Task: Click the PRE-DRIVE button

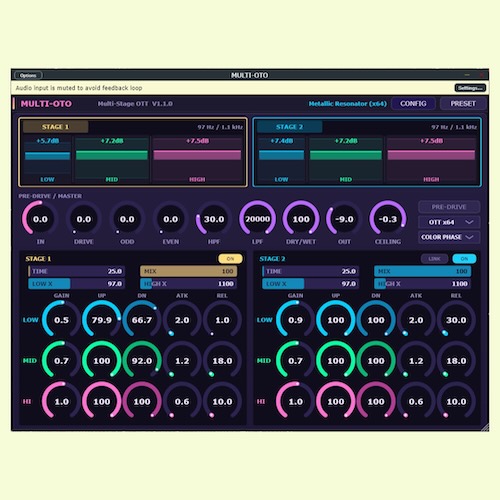Action: (x=449, y=207)
